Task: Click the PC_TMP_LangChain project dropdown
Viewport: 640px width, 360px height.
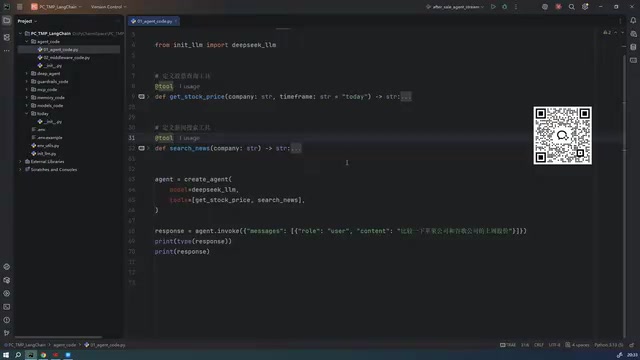Action: tap(56, 7)
